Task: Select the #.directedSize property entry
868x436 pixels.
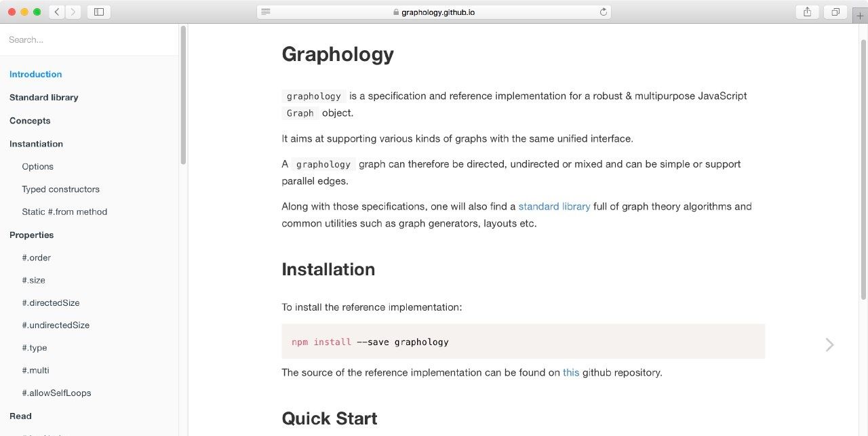Action: click(x=51, y=303)
